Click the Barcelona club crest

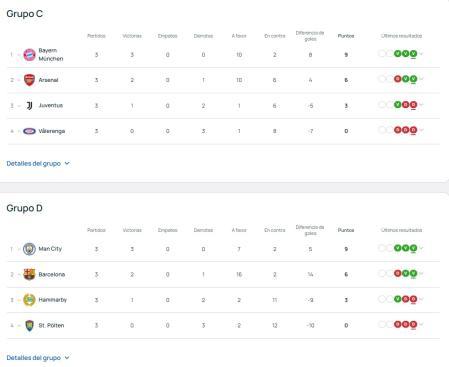tap(29, 274)
